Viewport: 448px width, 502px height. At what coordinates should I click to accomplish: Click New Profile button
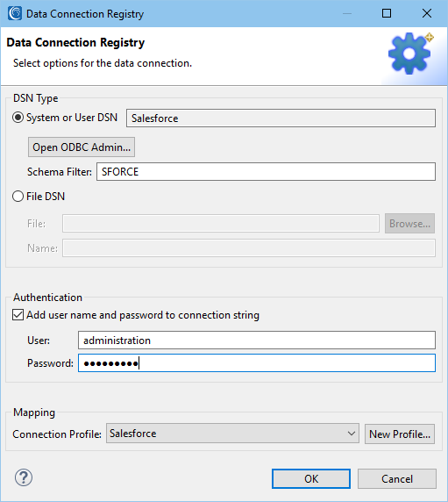pyautogui.click(x=400, y=434)
